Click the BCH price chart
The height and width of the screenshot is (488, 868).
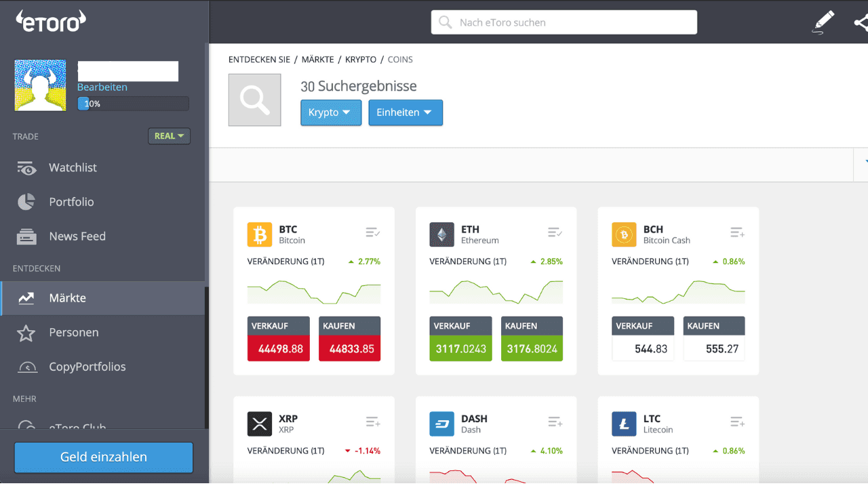(678, 291)
